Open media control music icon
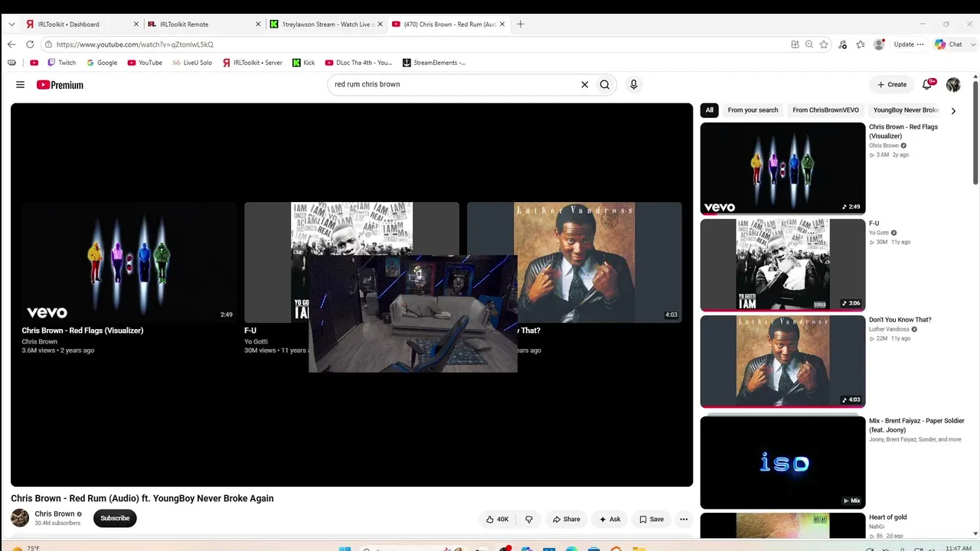Viewport: 980px width, 551px height. (x=843, y=44)
